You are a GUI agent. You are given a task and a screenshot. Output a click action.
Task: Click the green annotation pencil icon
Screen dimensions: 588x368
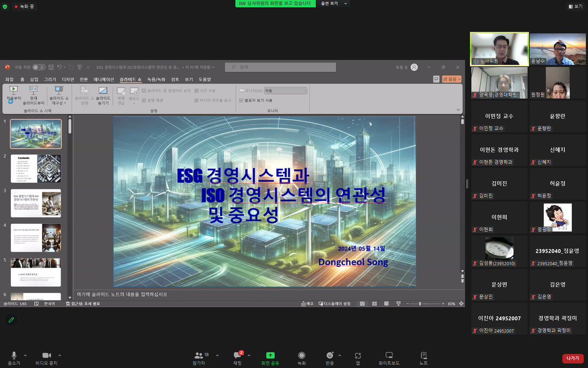pos(11,320)
